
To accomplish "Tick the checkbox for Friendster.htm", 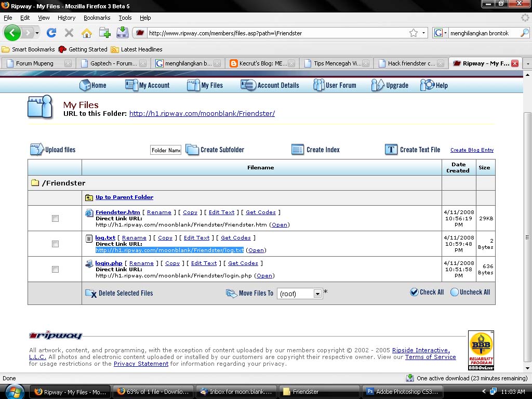I will pos(55,219).
